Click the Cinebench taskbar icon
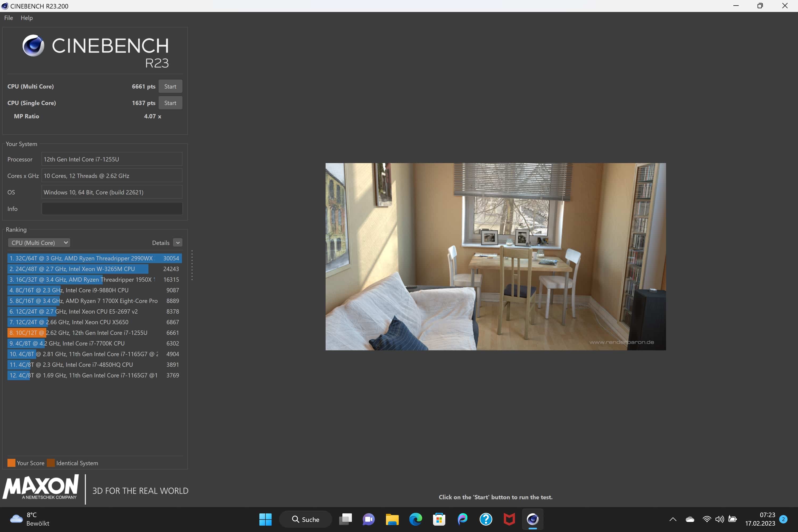Image resolution: width=798 pixels, height=532 pixels. click(x=532, y=519)
